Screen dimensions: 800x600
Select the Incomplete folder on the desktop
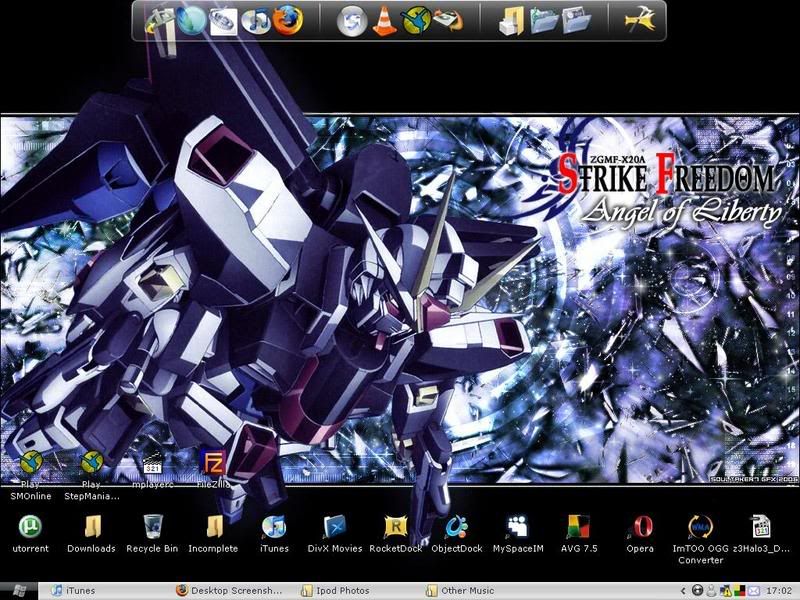click(x=213, y=534)
